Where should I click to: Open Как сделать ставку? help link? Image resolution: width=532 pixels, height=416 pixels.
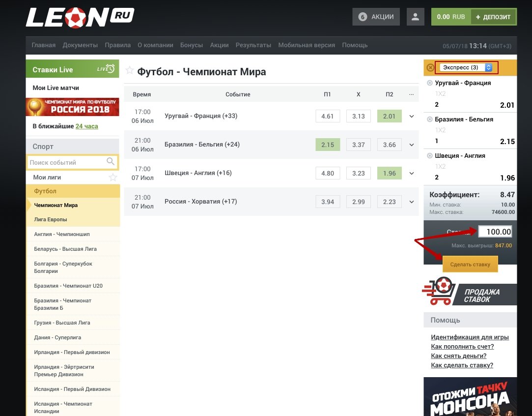(x=462, y=365)
